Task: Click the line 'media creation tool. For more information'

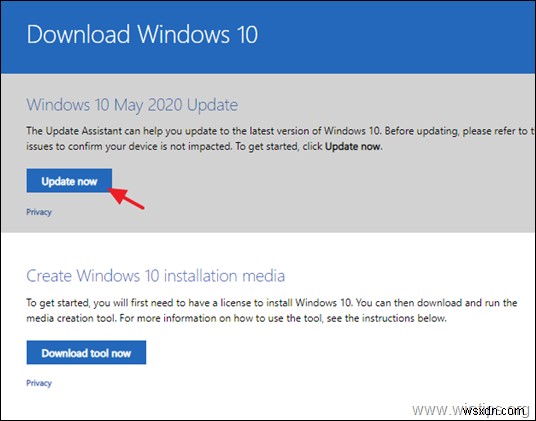Action: [x=237, y=318]
